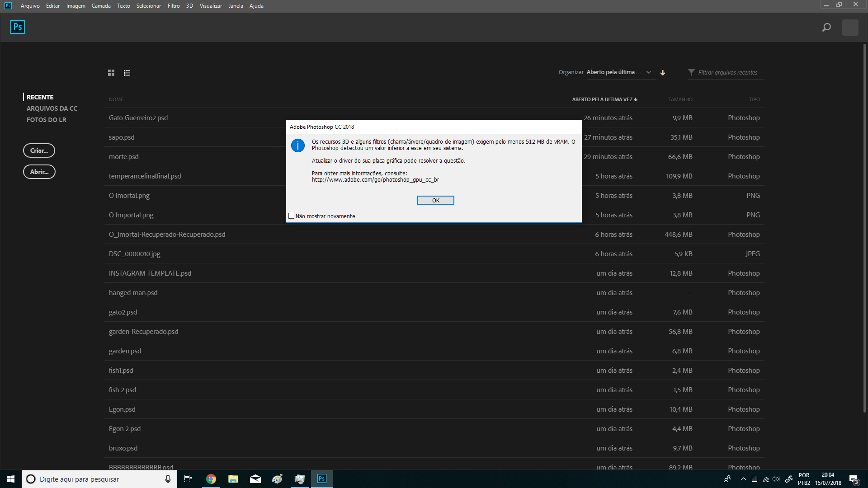Open Task View on the taskbar
The height and width of the screenshot is (488, 868).
point(188,479)
